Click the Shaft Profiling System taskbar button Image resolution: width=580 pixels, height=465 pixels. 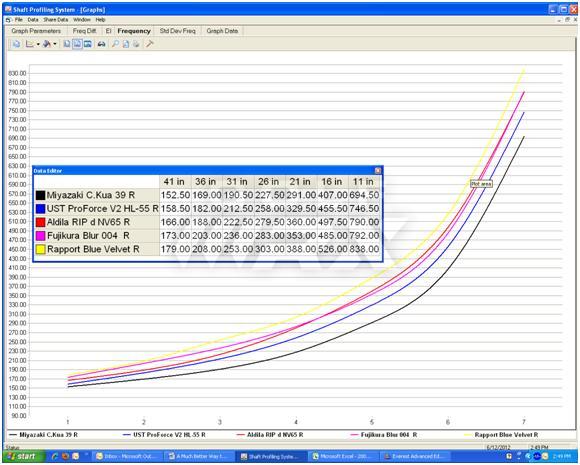tap(272, 456)
